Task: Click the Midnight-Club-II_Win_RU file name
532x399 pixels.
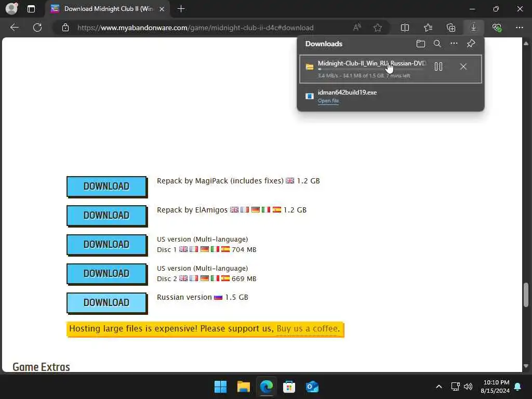Action: point(372,63)
